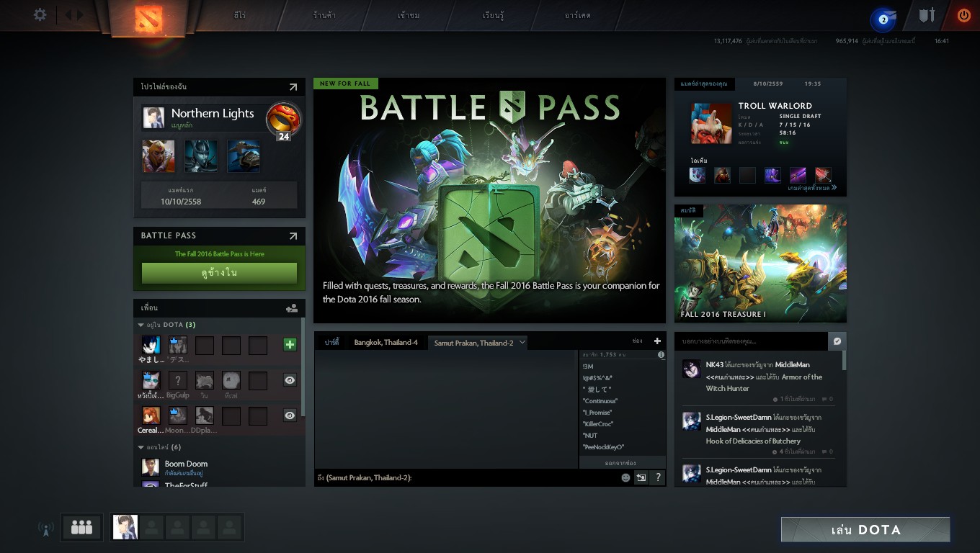The image size is (980, 553).
Task: Open the mail notifications with 2 unread
Action: click(883, 19)
